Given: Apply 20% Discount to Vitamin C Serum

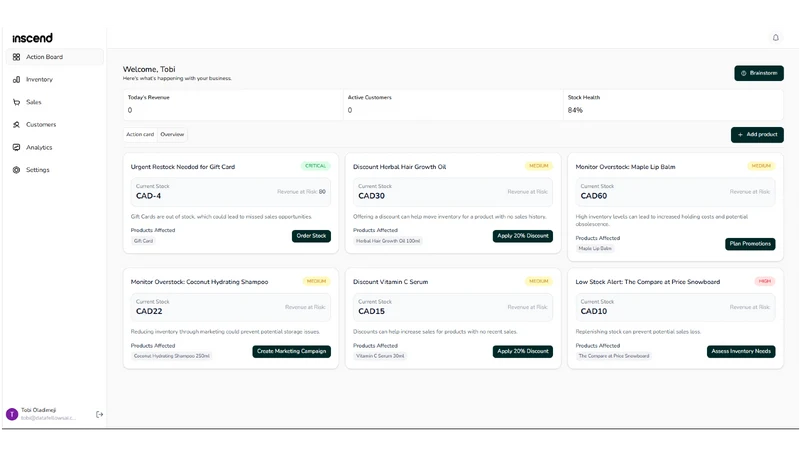Looking at the screenshot, I should pos(522,352).
